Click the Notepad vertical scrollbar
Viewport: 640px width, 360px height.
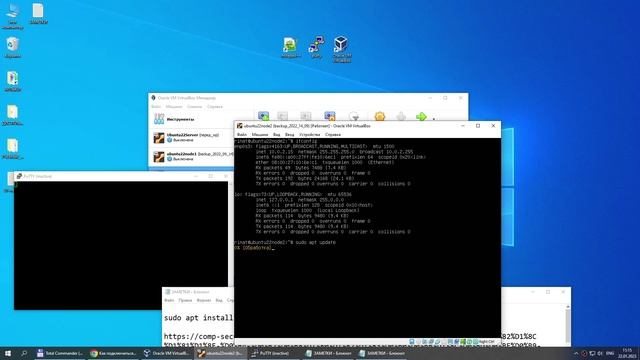pyautogui.click(x=568, y=325)
